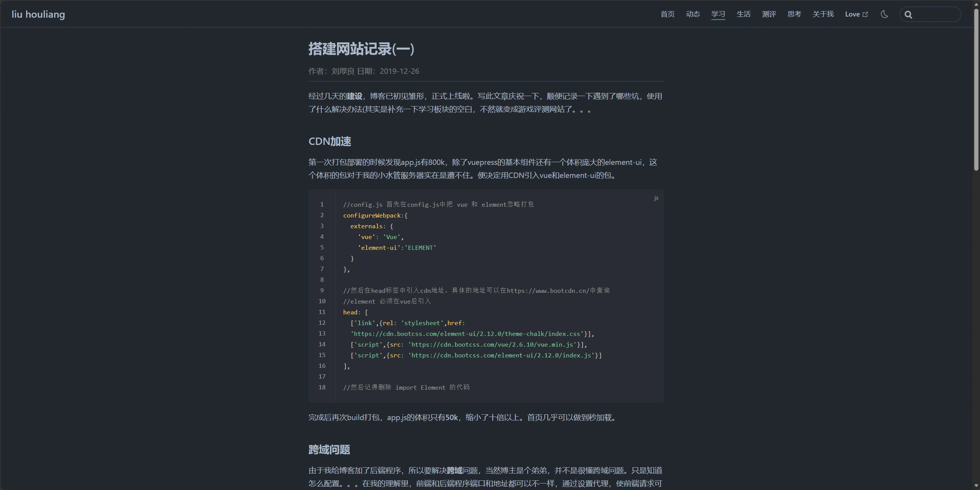Click the author and date line
The height and width of the screenshot is (490, 980).
click(x=364, y=71)
